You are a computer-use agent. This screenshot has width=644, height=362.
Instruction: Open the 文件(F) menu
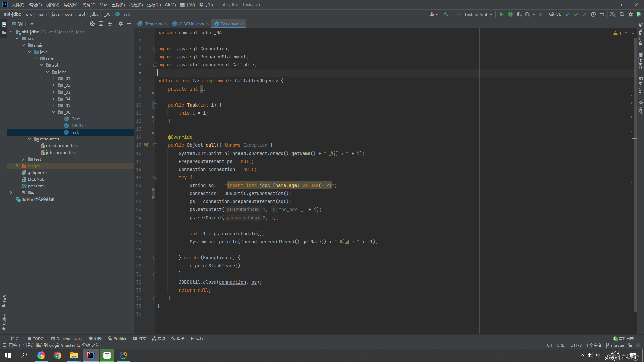click(18, 5)
